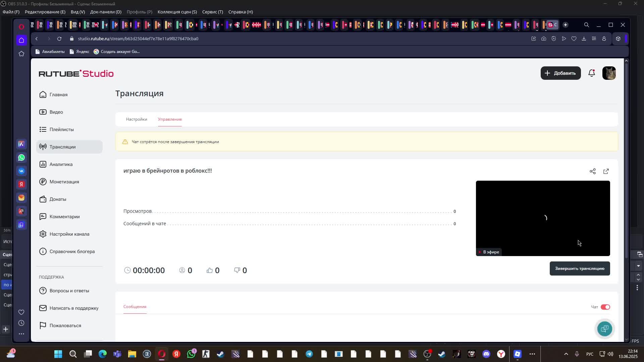The image size is (644, 362).
Task: Reload the page in browser
Action: [59, 39]
